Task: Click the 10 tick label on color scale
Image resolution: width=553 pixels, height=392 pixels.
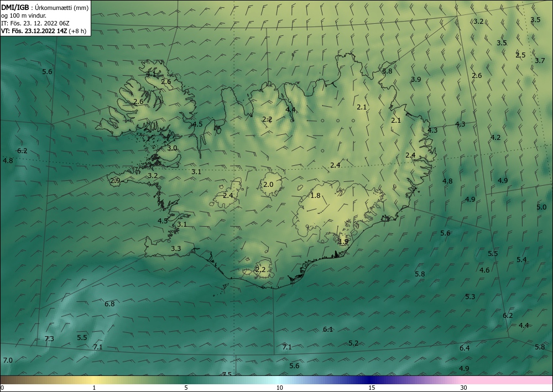Action: 280,388
